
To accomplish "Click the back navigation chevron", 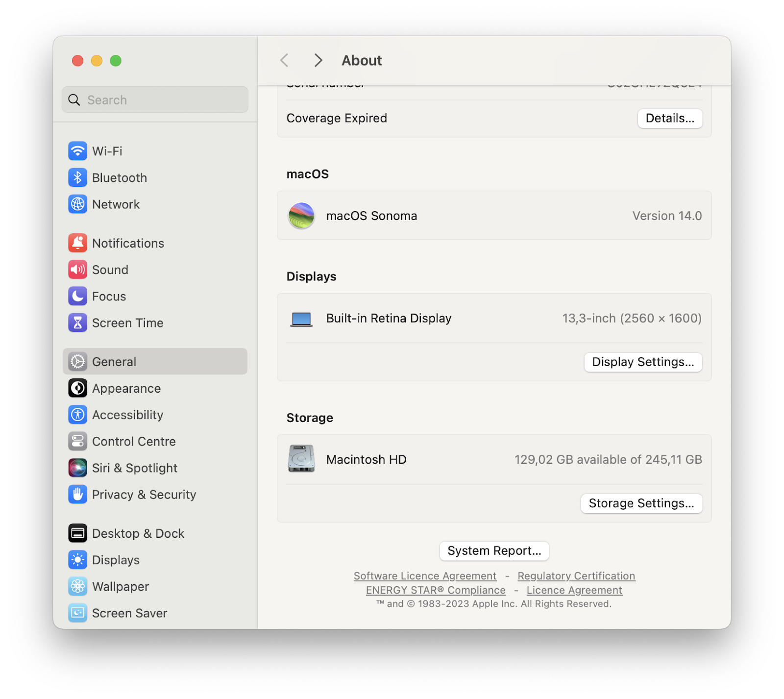I will tap(284, 60).
